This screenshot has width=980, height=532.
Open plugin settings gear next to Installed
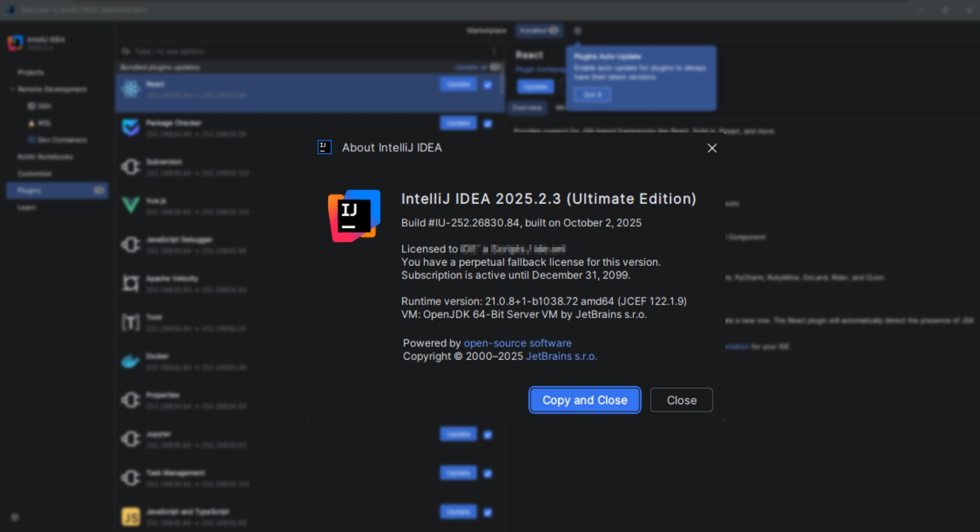coord(578,31)
